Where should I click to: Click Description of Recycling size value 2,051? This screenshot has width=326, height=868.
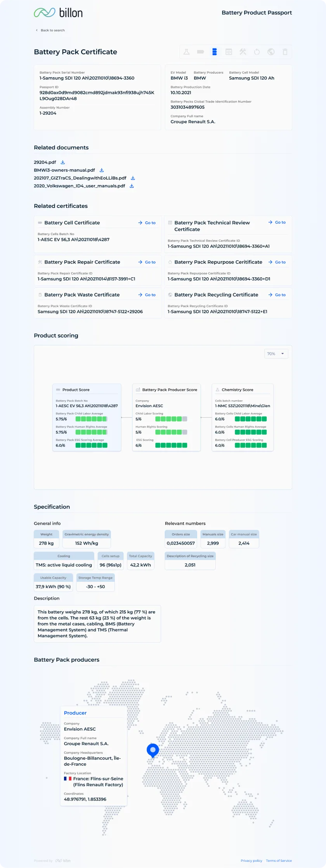point(190,565)
